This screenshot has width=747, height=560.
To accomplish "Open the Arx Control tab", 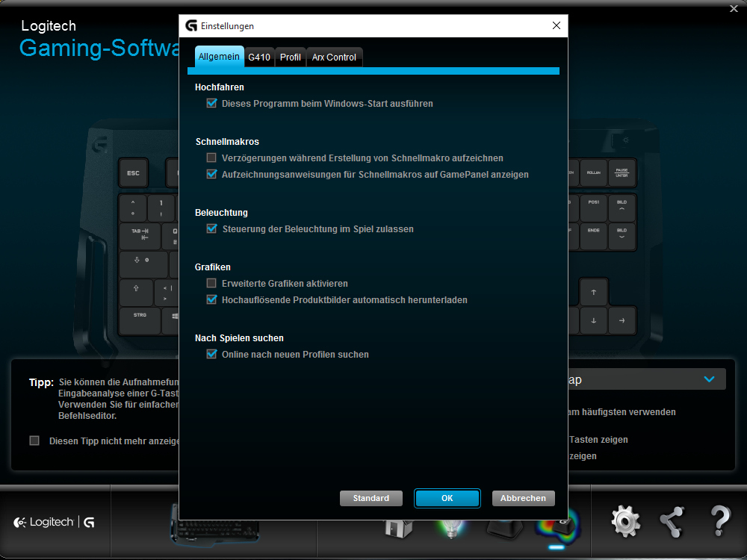I will (x=334, y=57).
